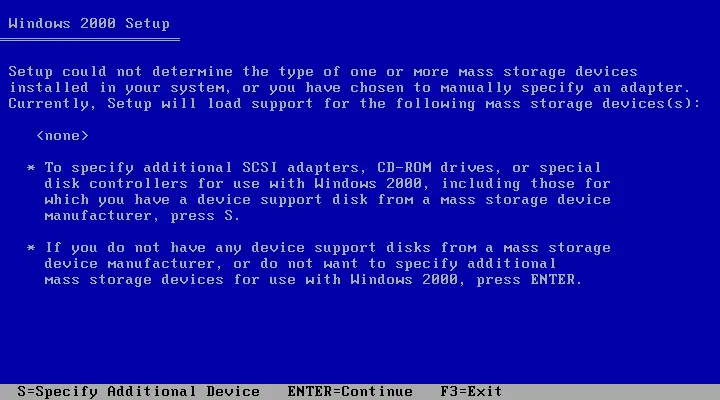
Task: Click the first asterisk bullet about SCSI adapters
Action: [x=31, y=168]
